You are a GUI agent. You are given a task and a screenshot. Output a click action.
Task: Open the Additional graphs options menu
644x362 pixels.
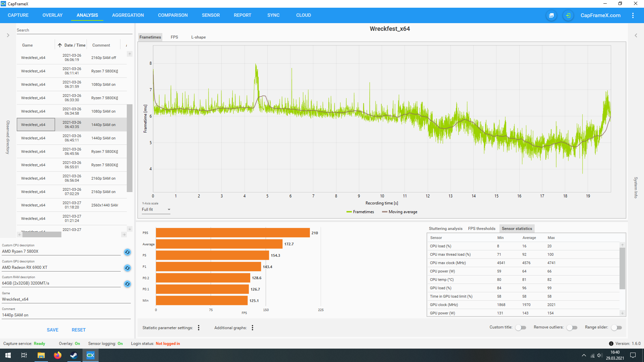point(252,328)
